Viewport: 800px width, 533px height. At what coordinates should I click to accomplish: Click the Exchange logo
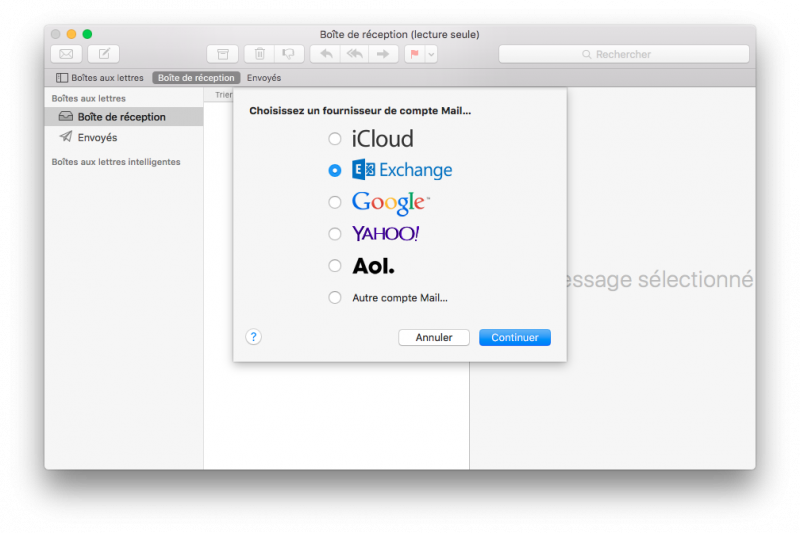pos(402,170)
